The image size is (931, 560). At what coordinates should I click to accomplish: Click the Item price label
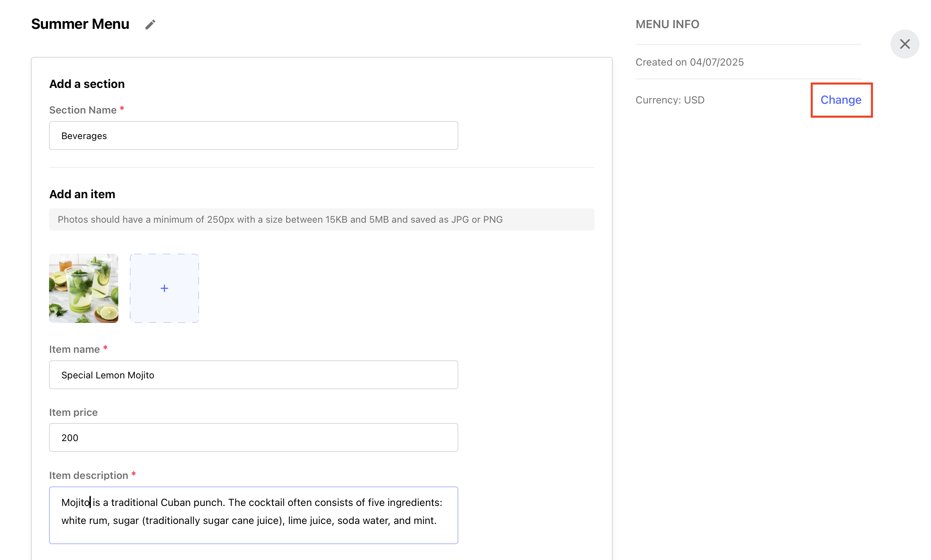73,412
